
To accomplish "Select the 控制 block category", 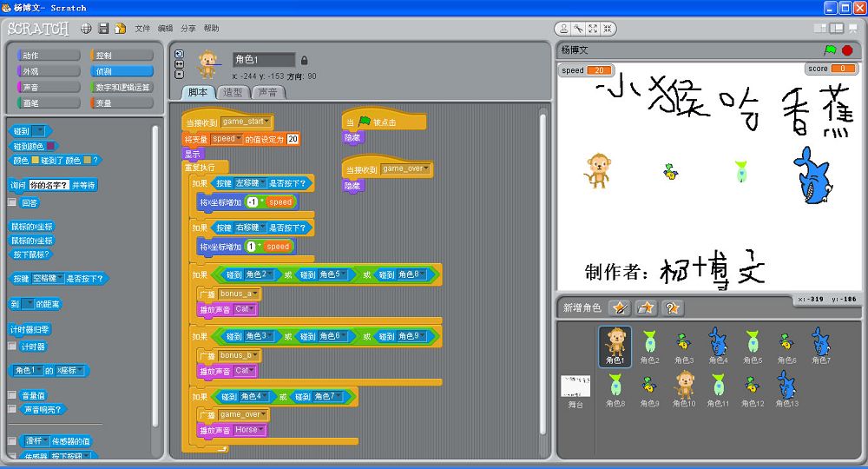I will click(x=122, y=56).
